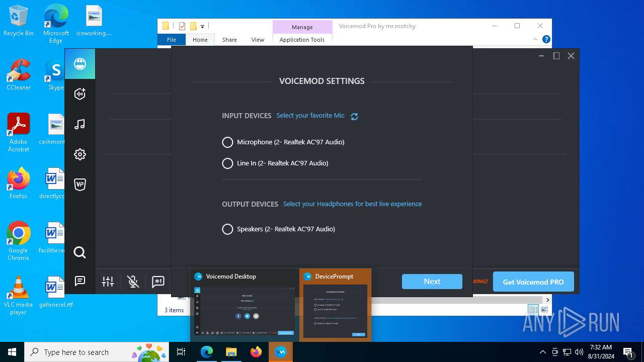Open the VLC media player desktop shortcut
The height and width of the screenshot is (362, 644).
coord(18,296)
